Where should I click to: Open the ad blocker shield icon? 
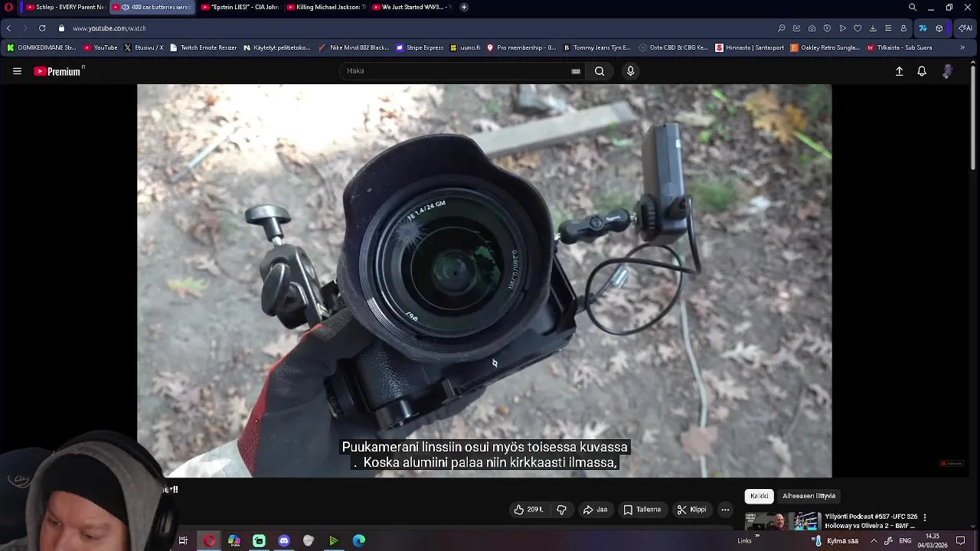click(828, 28)
